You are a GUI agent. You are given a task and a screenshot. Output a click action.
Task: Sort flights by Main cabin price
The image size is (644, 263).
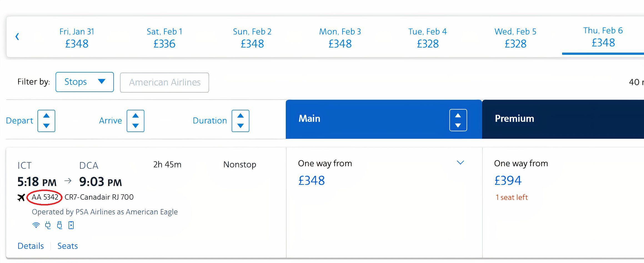coord(458,120)
